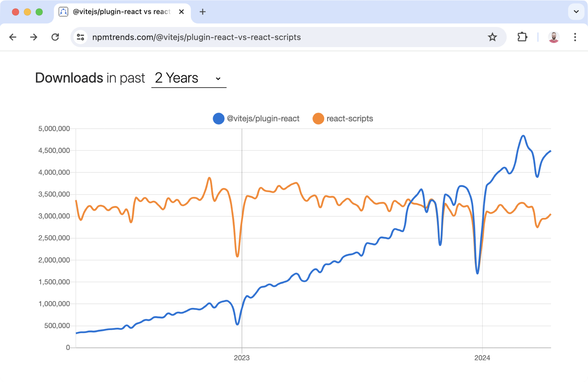The image size is (588, 382).
Task: Click the user profile avatar icon
Action: pos(554,37)
